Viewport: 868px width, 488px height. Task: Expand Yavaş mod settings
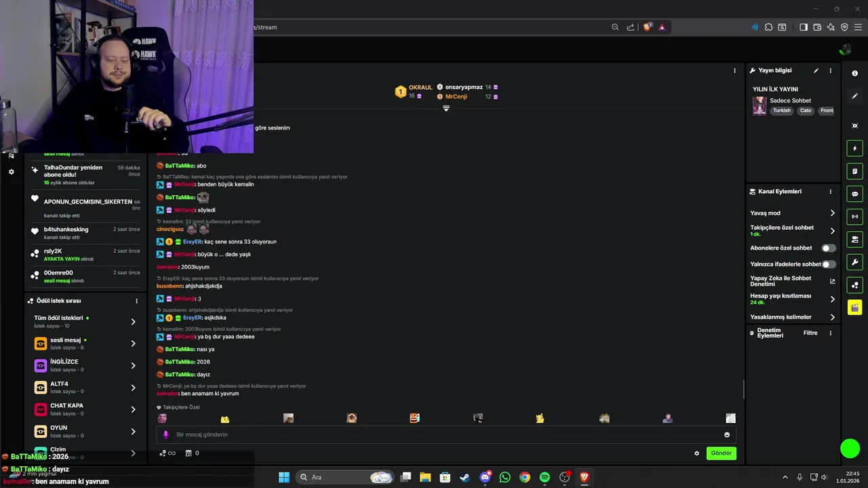832,213
